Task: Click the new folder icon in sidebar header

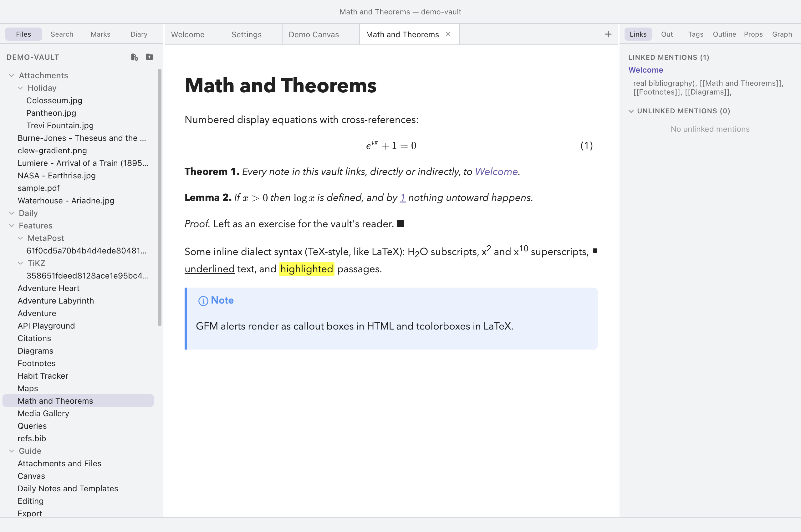Action: point(149,57)
